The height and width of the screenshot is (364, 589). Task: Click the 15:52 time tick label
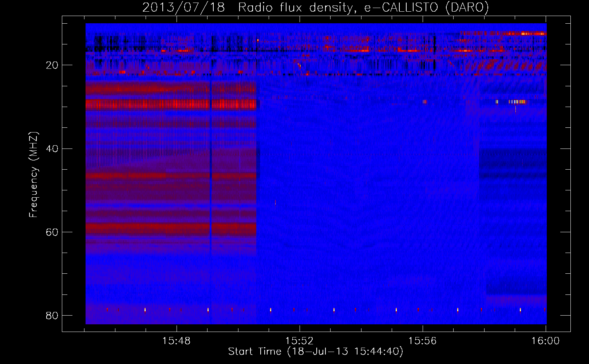(x=299, y=341)
